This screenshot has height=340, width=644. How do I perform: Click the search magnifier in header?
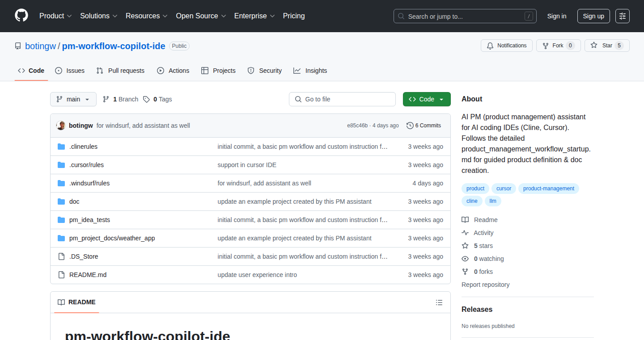point(401,17)
